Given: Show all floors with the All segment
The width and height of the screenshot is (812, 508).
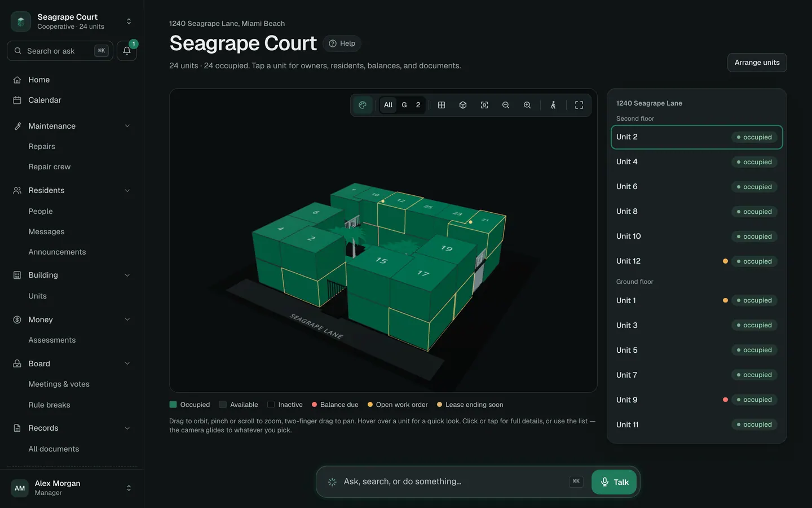Looking at the screenshot, I should click(388, 105).
